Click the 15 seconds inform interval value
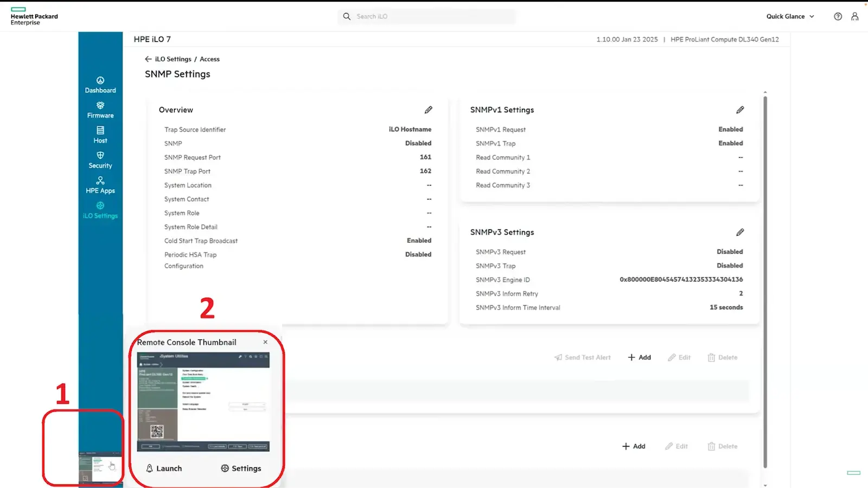 click(726, 307)
